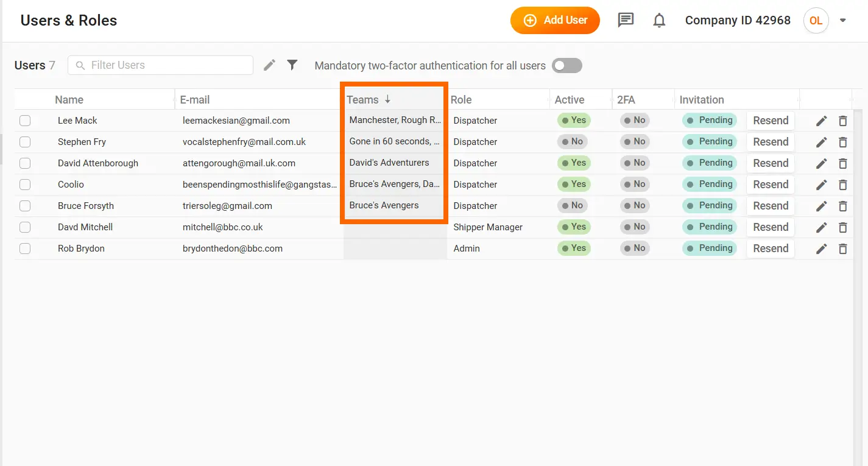Check the box for Lee Mack
Viewport: 868px width, 466px height.
pyautogui.click(x=25, y=121)
